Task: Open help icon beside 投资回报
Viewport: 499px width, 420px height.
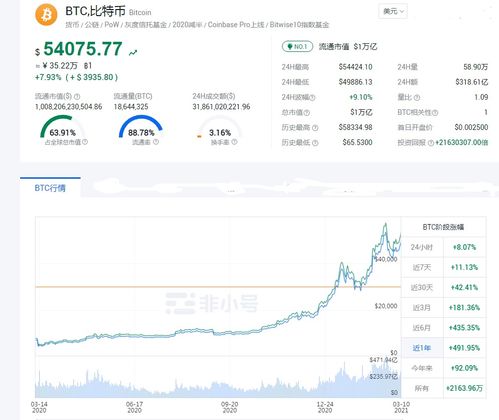Action: (x=431, y=143)
